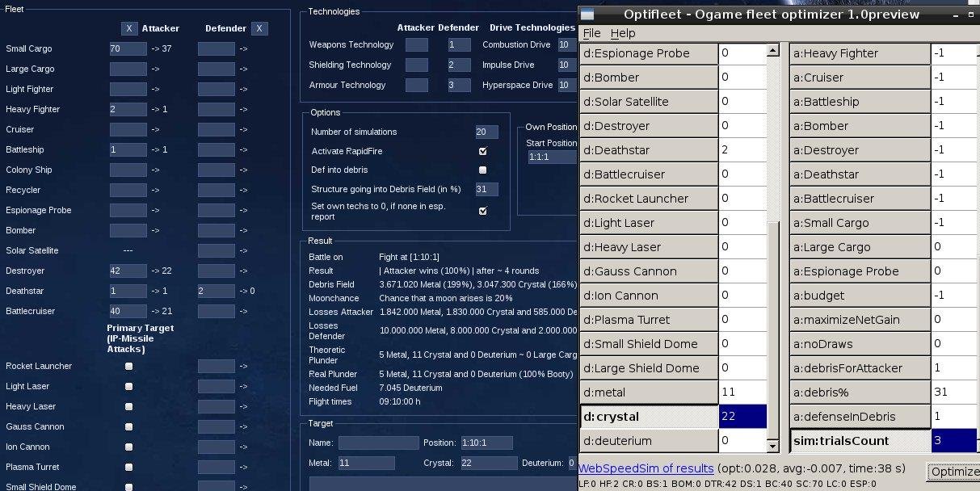This screenshot has width=980, height=491.
Task: Click the defender Weapons Technology field
Action: pos(459,44)
